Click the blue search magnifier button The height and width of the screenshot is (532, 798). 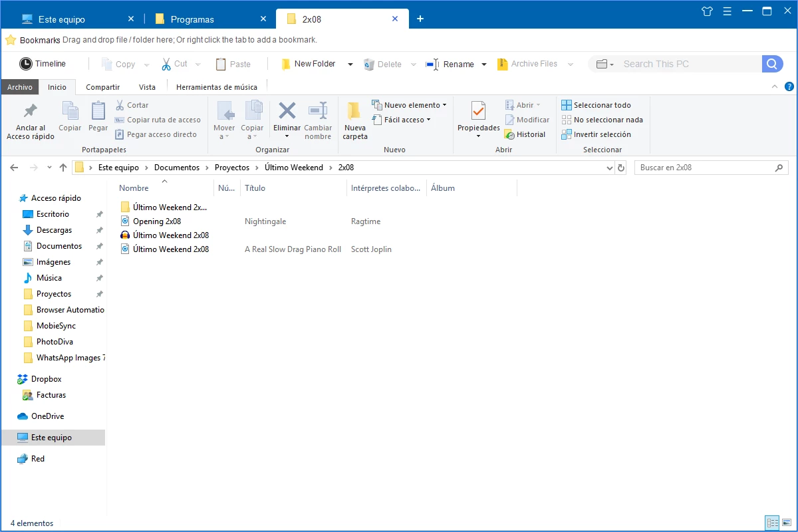tap(771, 64)
